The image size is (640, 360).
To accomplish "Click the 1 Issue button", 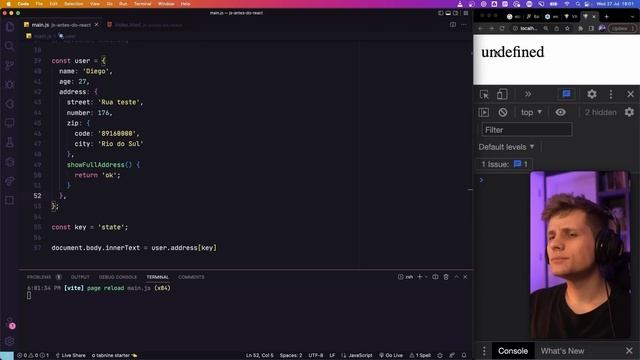I will [x=504, y=164].
